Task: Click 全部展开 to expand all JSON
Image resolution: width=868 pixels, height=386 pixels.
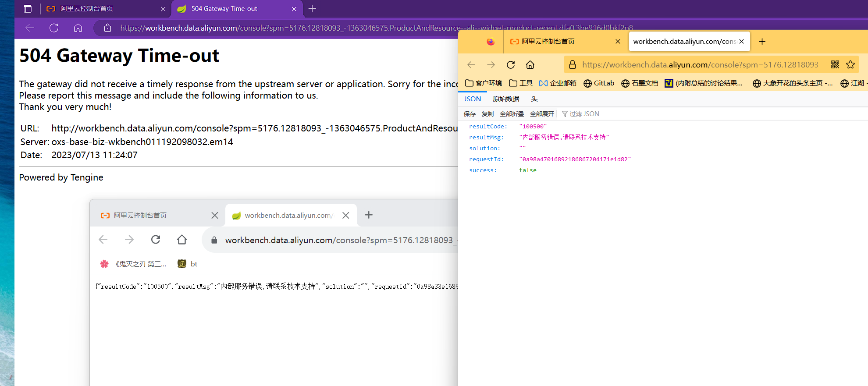Action: point(542,114)
